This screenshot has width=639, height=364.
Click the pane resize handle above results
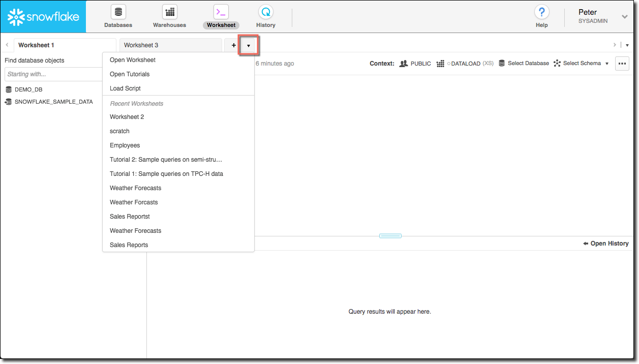[390, 236]
